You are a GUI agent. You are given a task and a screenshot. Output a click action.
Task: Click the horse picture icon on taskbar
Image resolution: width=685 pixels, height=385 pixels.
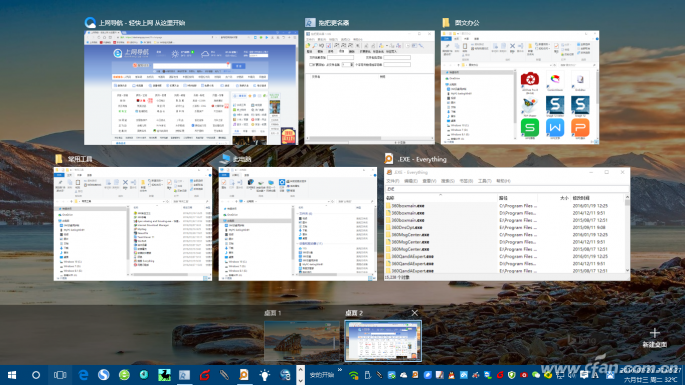click(164, 375)
